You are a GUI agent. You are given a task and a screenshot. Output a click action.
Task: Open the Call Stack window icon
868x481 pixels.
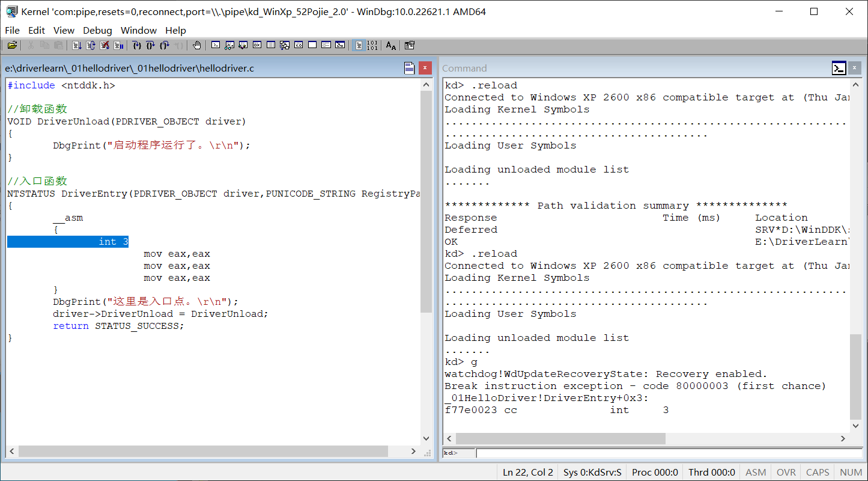tap(285, 45)
